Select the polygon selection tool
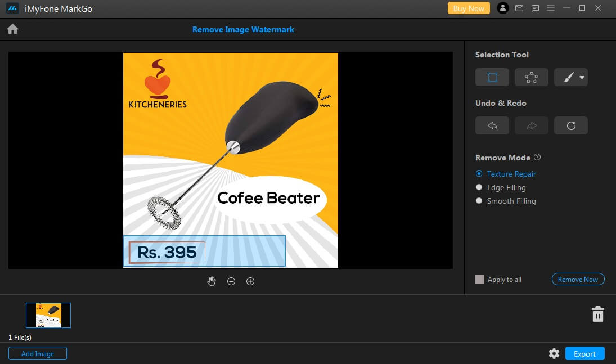616x364 pixels. point(532,77)
